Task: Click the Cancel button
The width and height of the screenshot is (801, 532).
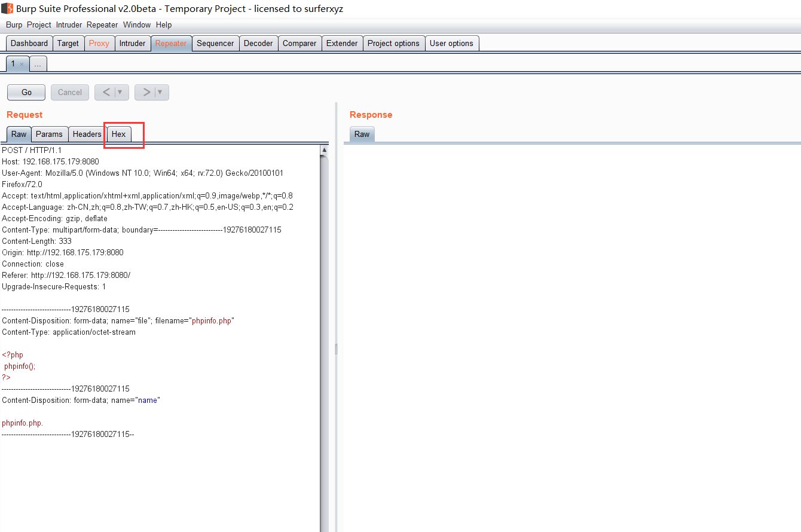Action: (x=70, y=92)
